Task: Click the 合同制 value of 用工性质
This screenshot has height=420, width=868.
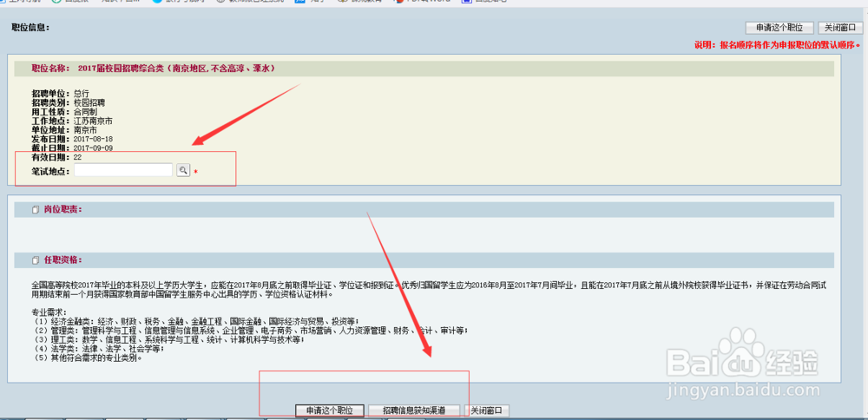Action: [85, 112]
